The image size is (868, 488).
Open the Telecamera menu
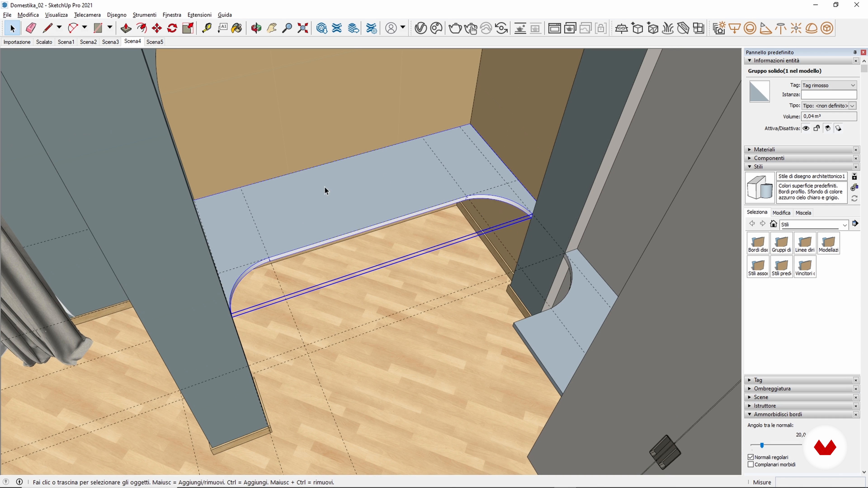coord(87,15)
